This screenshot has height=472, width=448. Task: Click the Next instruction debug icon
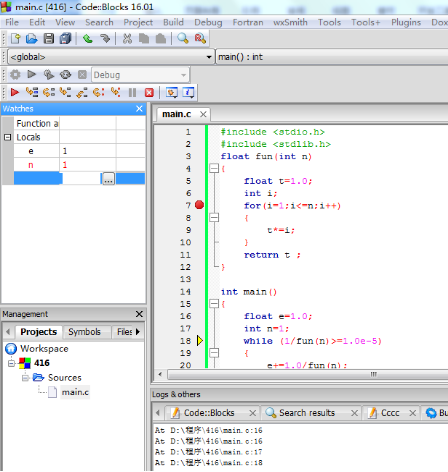coord(99,92)
